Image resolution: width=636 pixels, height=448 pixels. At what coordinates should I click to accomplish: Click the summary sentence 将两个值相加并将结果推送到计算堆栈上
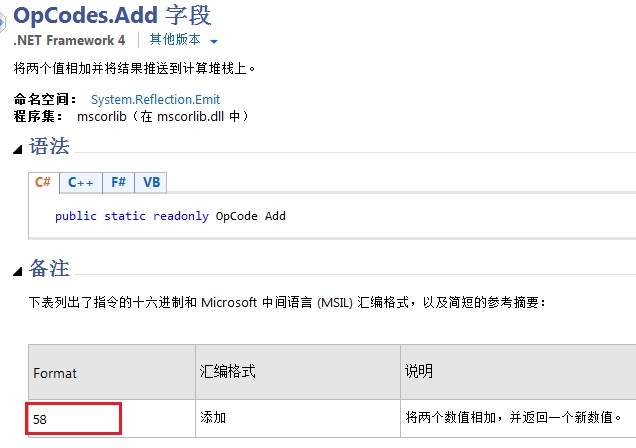(x=134, y=68)
